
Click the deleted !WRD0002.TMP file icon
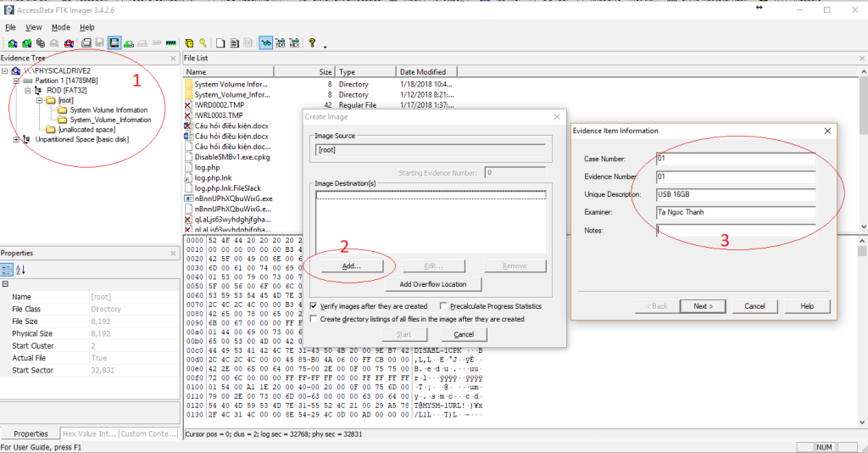click(x=188, y=104)
